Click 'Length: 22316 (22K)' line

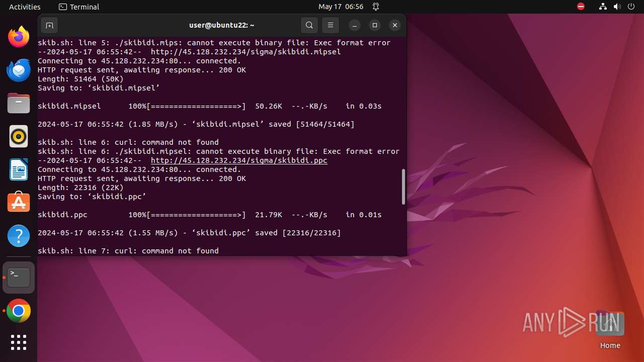click(80, 188)
